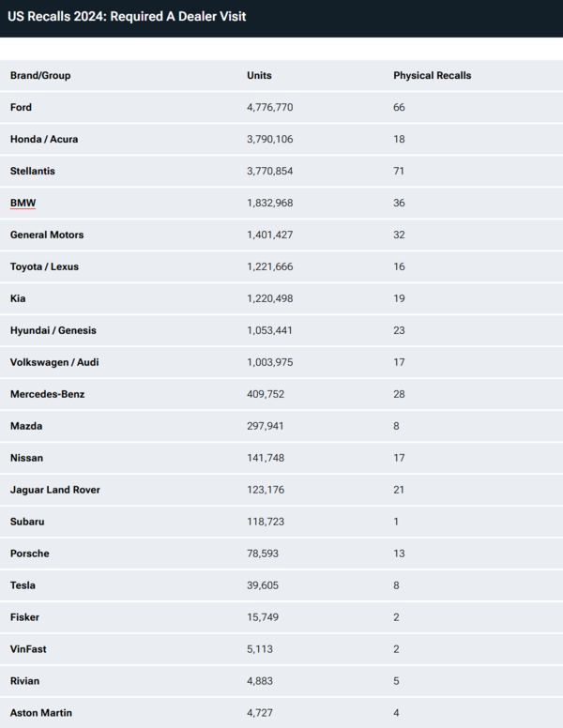
Task: Select the Honda / Acura row label
Action: point(44,139)
